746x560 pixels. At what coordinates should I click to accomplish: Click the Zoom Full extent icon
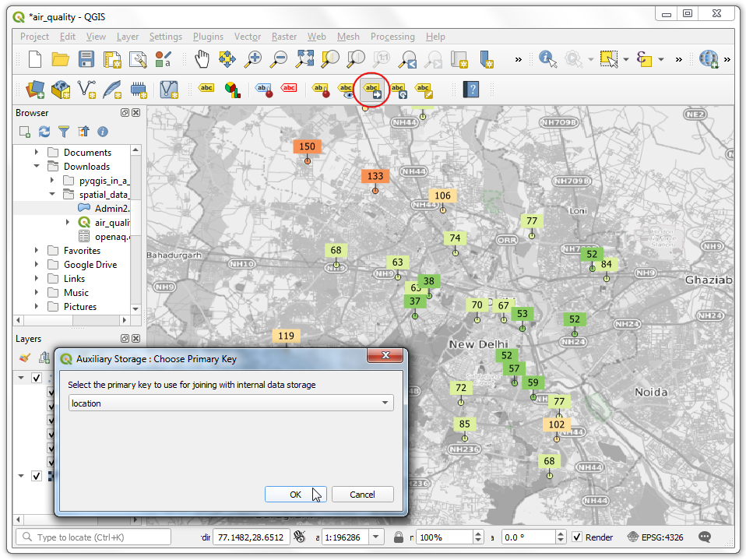(x=304, y=59)
